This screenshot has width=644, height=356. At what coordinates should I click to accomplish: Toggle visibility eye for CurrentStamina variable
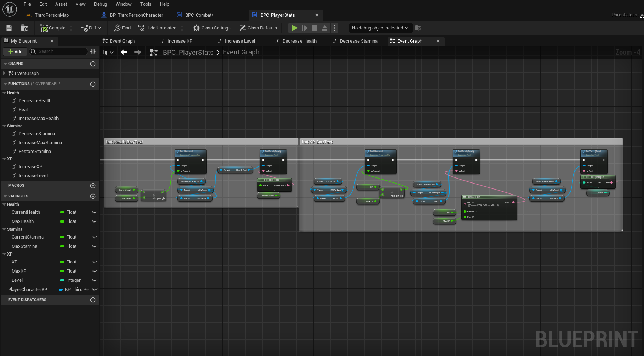click(x=95, y=237)
